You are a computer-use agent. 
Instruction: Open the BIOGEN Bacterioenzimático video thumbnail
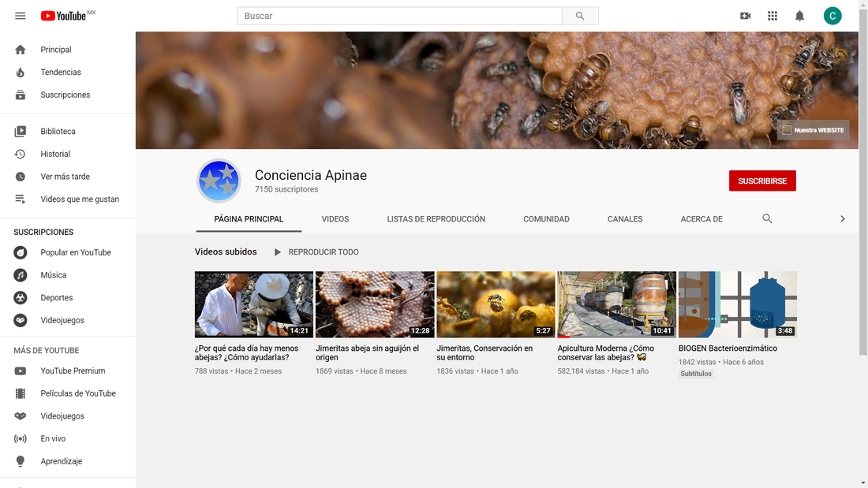pos(737,304)
